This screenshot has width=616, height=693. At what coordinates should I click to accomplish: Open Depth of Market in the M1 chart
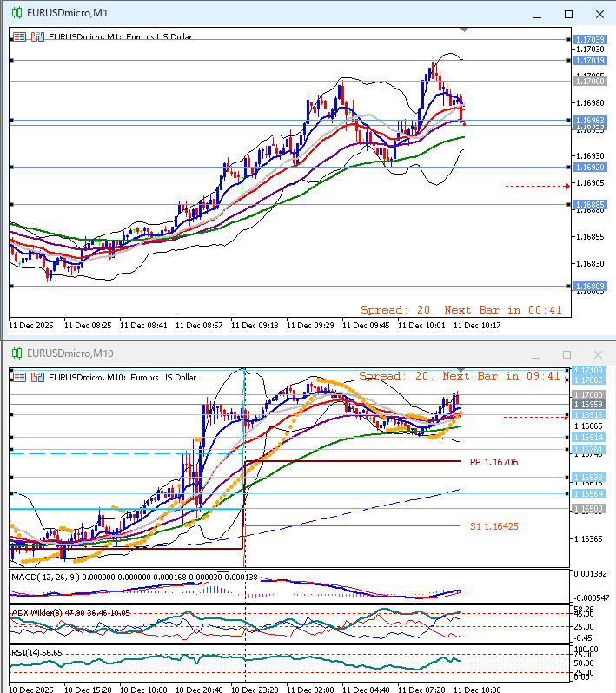point(20,37)
